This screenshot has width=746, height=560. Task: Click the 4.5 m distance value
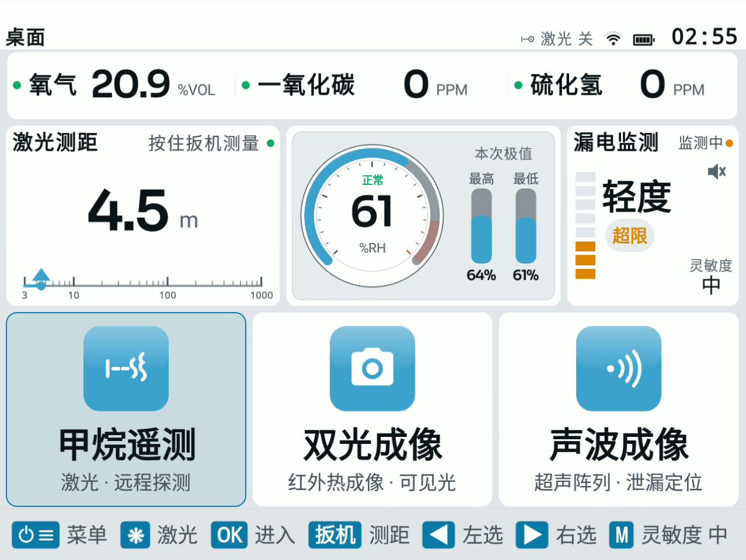coord(143,211)
